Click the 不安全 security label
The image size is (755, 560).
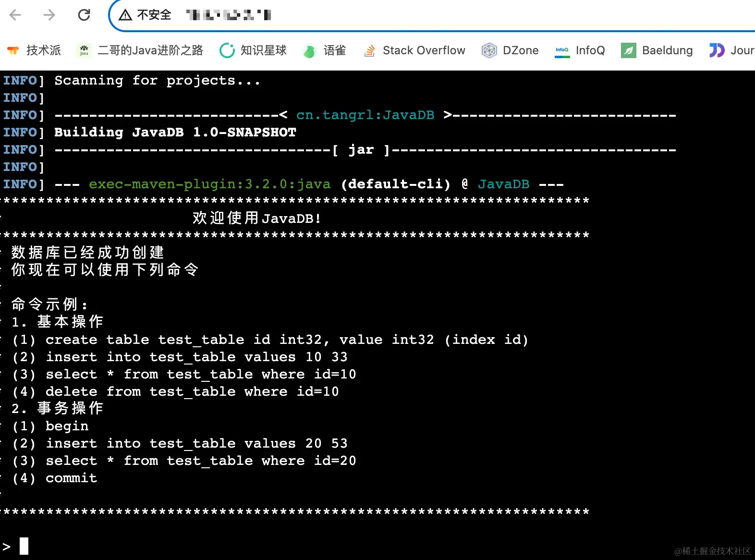click(154, 15)
